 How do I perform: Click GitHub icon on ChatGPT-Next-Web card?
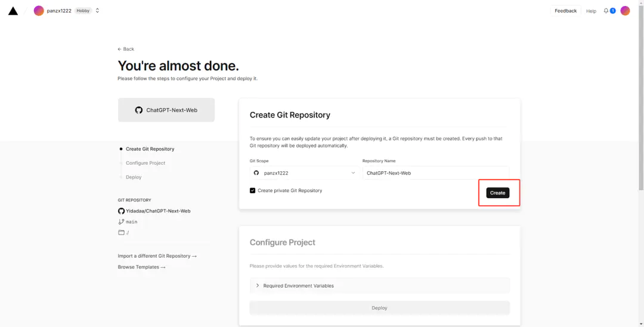coord(139,110)
